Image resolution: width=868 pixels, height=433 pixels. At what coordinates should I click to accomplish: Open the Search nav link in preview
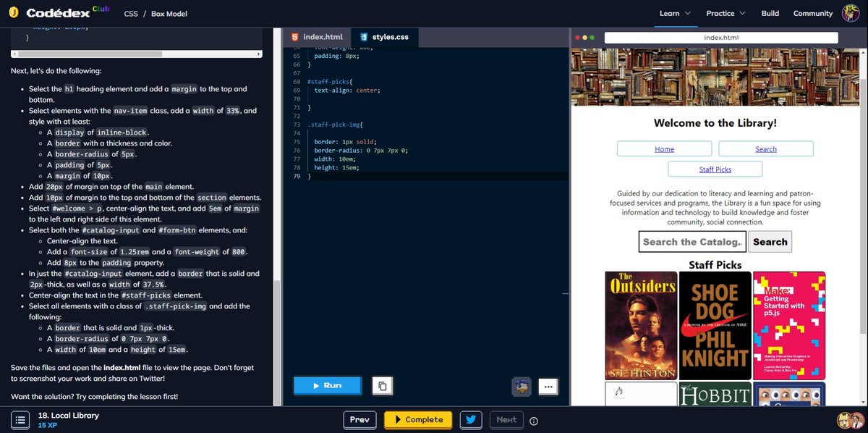pyautogui.click(x=766, y=149)
